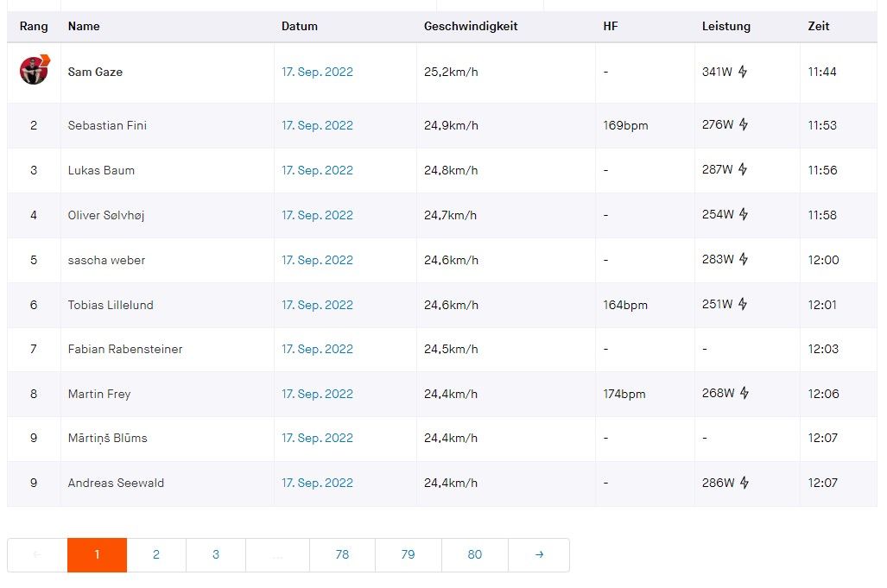
Task: Click the Zeit column header
Action: (x=819, y=26)
